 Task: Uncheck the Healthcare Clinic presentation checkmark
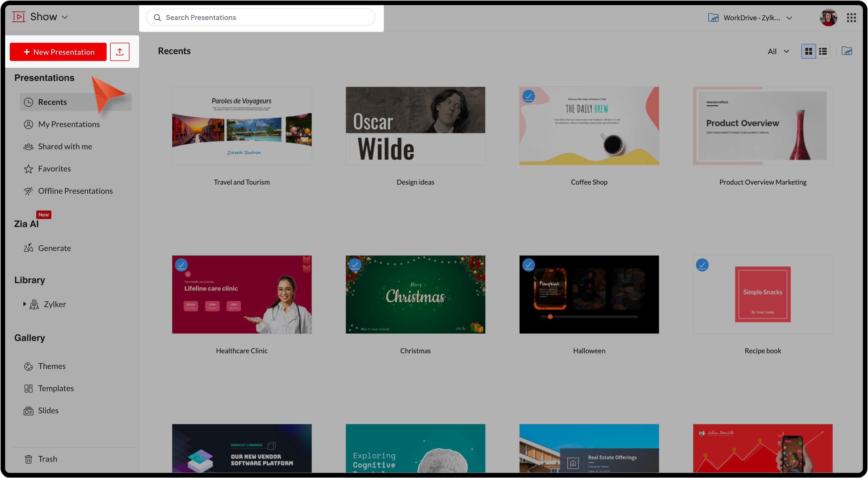click(x=181, y=265)
